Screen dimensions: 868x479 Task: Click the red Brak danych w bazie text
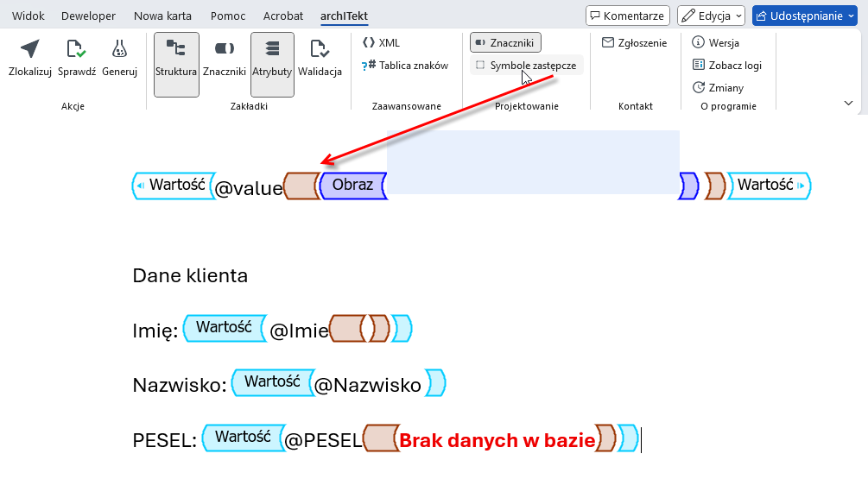(x=497, y=440)
